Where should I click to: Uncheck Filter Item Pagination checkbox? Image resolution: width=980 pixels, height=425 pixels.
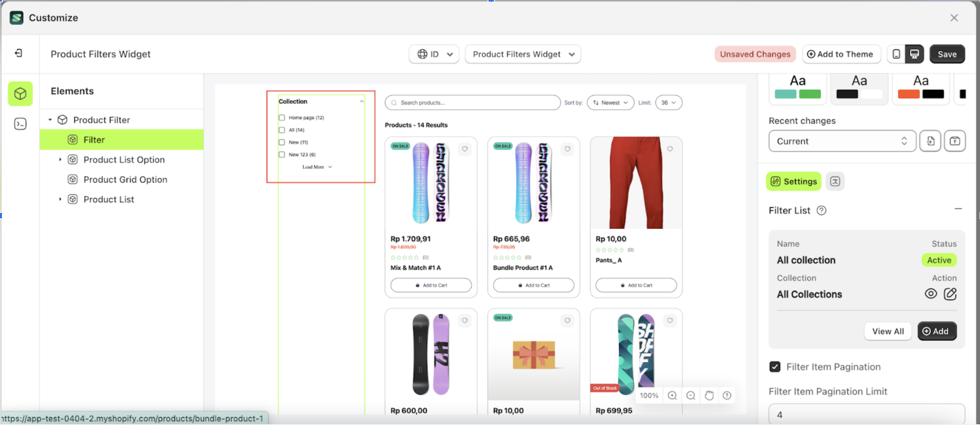coord(775,367)
